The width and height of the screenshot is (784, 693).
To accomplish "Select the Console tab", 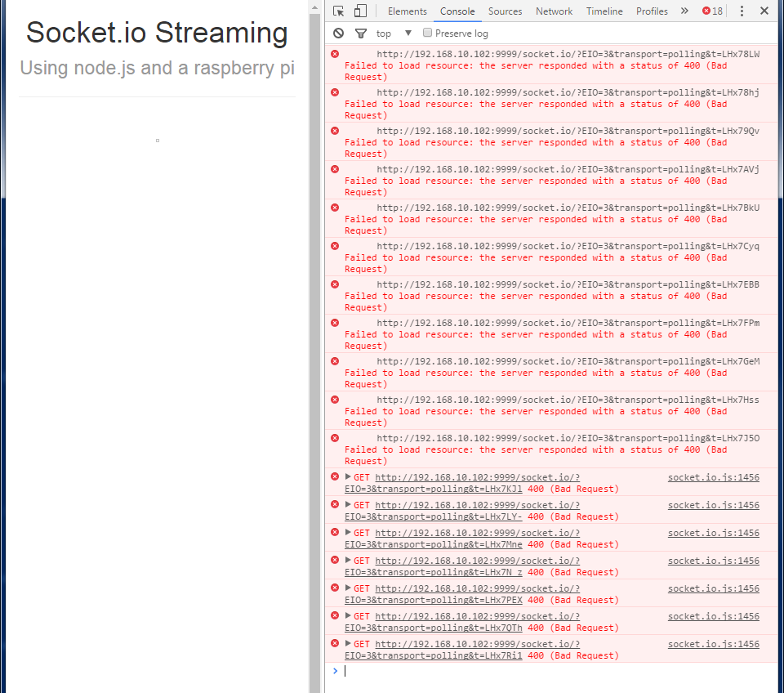I will pyautogui.click(x=457, y=11).
